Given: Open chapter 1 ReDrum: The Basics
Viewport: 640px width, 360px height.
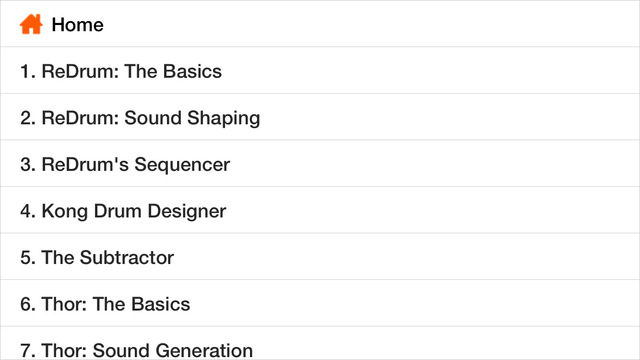Looking at the screenshot, I should [x=320, y=70].
